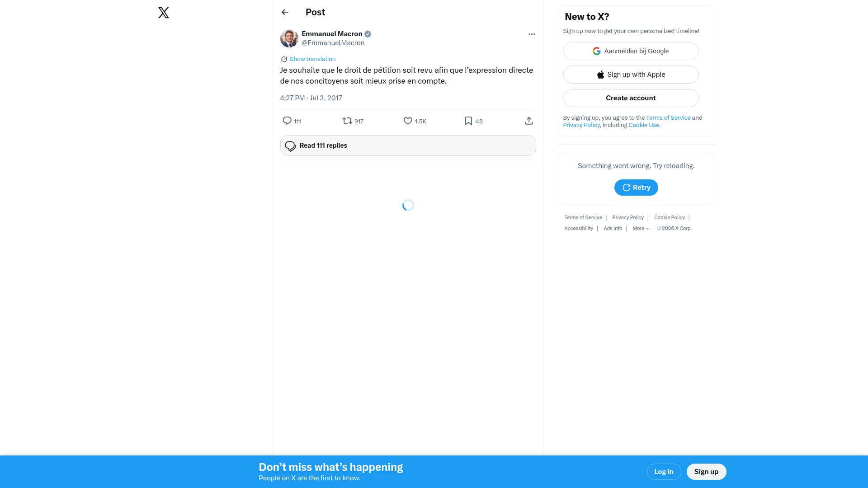Retry loading the failed sidebar section
The width and height of the screenshot is (868, 488).
coord(636,188)
